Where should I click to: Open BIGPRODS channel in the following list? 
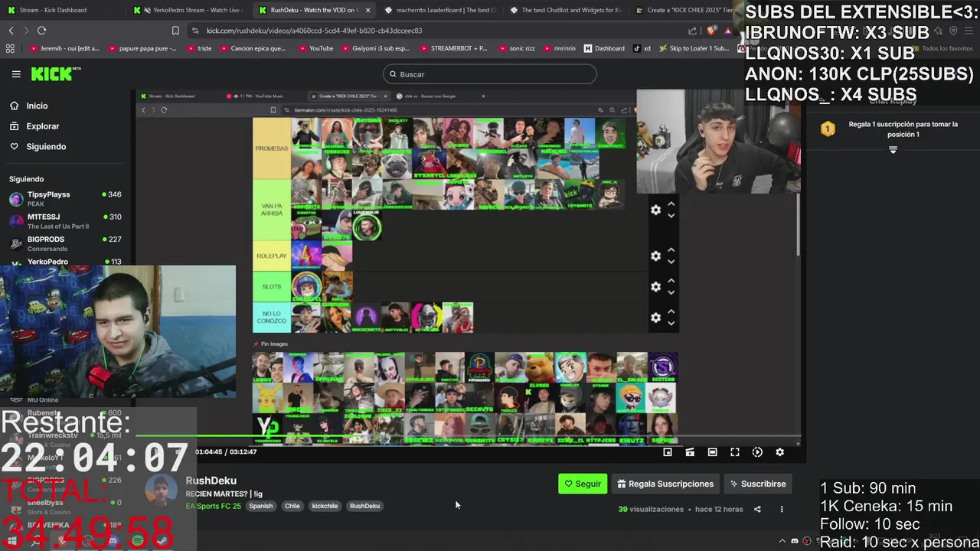[64, 243]
